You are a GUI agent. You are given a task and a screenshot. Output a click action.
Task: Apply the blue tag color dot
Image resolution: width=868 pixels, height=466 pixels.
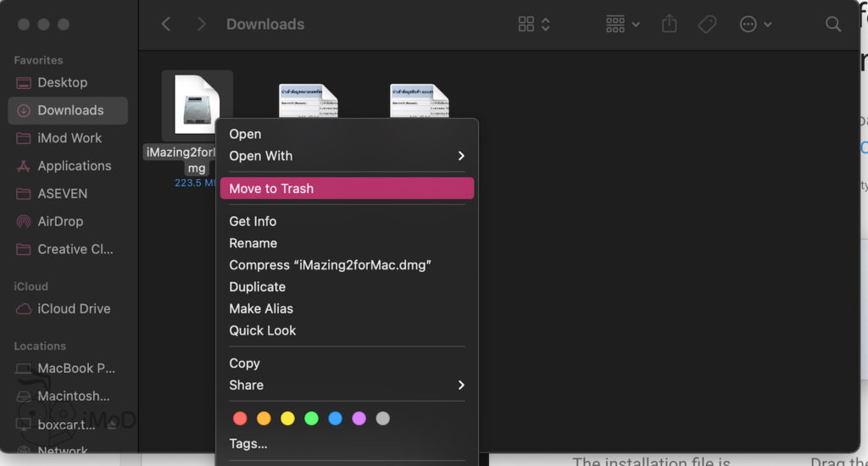point(335,419)
